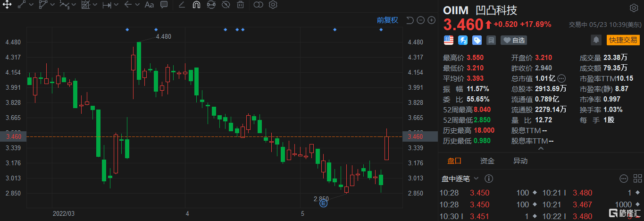Zoom in chart with the plus icon
The height and width of the screenshot is (221, 644).
(420, 20)
